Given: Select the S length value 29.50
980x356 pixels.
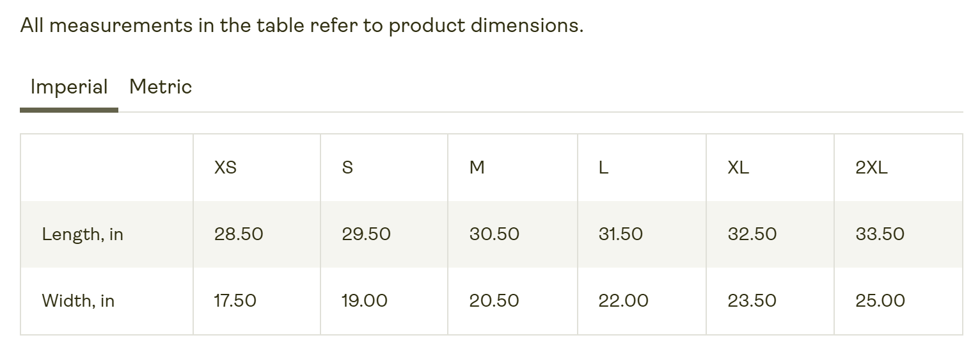Looking at the screenshot, I should [x=366, y=234].
